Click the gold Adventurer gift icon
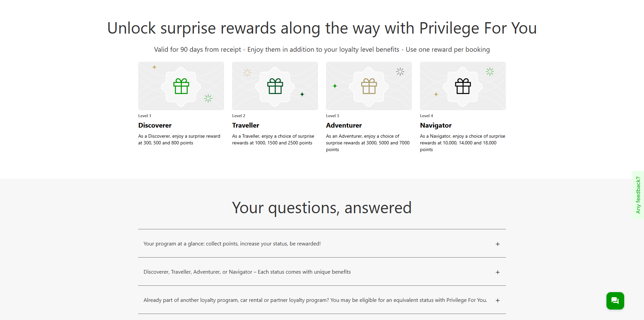 click(369, 86)
